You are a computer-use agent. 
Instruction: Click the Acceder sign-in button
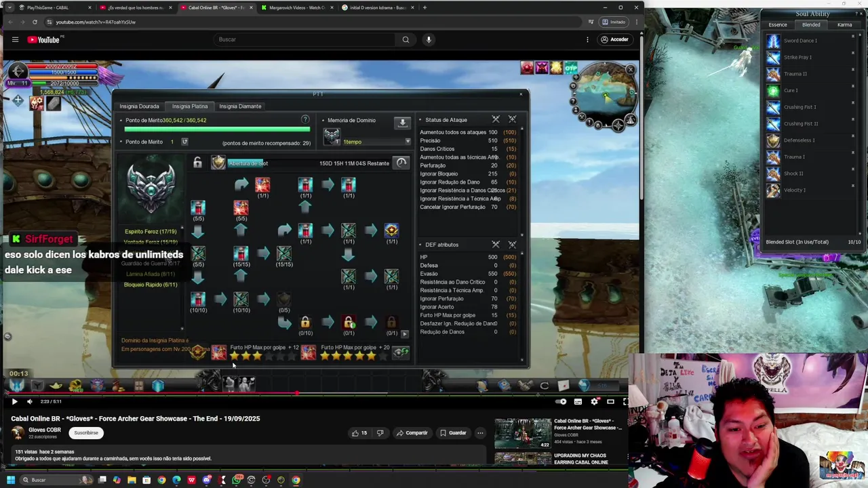coord(614,39)
